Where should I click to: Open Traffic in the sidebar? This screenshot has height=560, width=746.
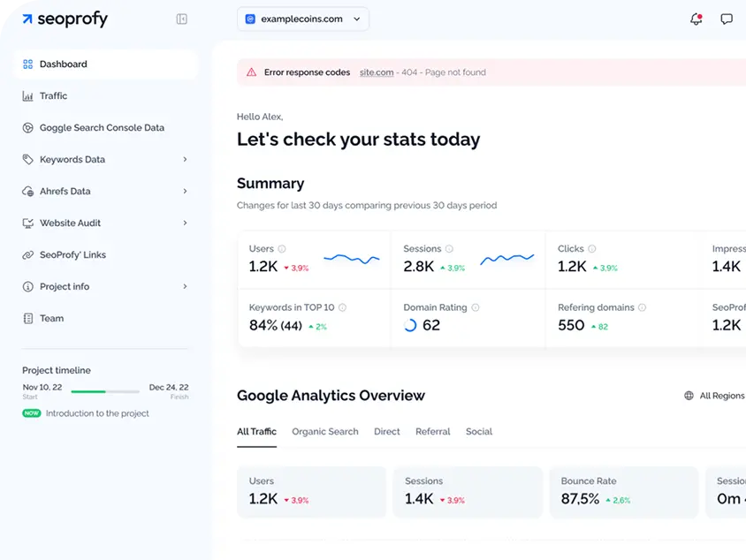(105, 96)
